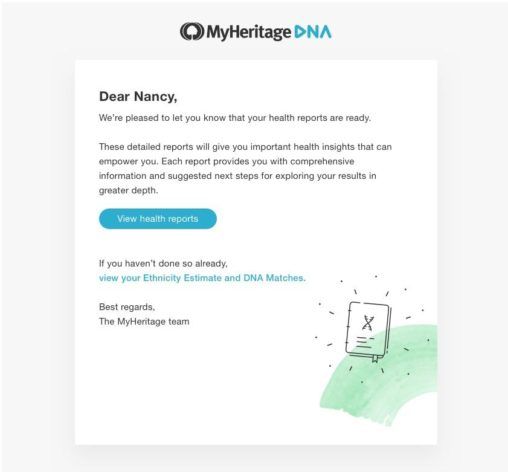Follow the Ethnicity Estimate and DNA Matches link
The height and width of the screenshot is (472, 508).
202,278
